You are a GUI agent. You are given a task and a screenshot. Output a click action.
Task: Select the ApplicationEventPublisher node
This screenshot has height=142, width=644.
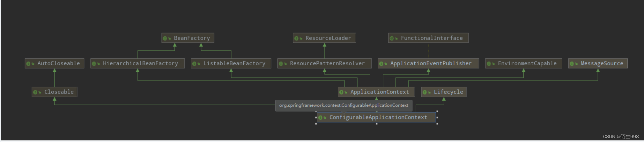[x=428, y=63]
